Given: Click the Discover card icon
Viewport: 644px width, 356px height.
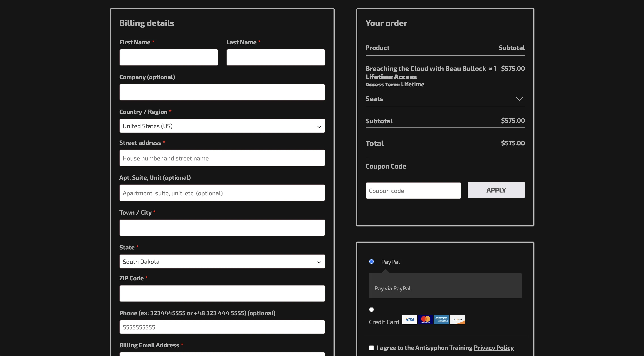Looking at the screenshot, I should tap(457, 320).
